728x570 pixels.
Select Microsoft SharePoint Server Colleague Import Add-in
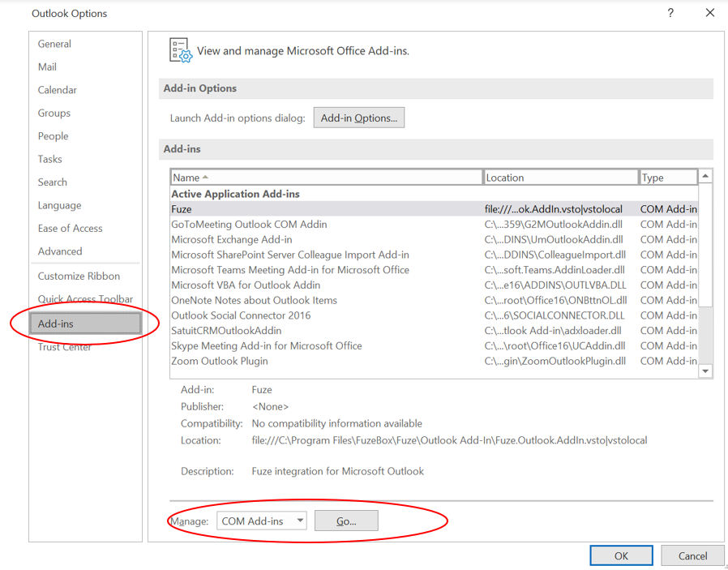point(434,255)
